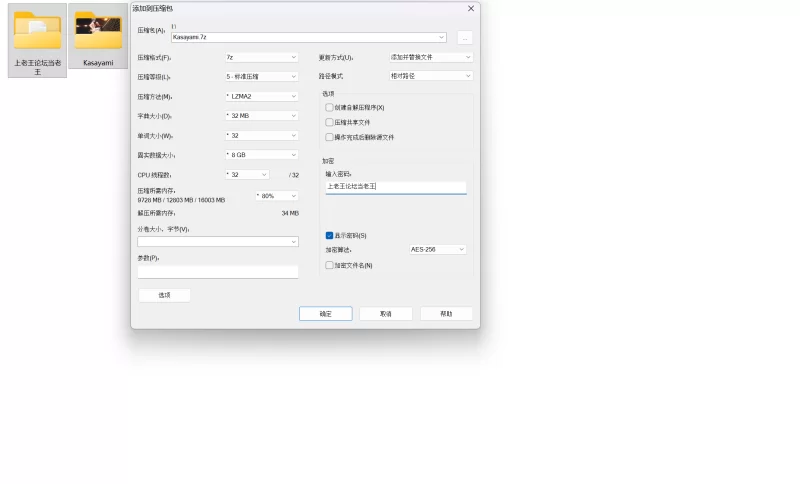Open the 加密算法 AES-256 dropdown
Viewport: 800px width, 484px height.
pos(437,249)
